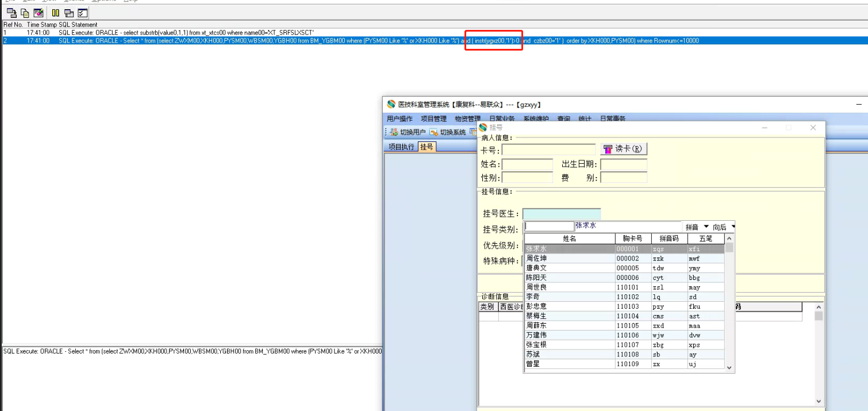Click the card reader icon on 读卡 button

click(x=608, y=149)
